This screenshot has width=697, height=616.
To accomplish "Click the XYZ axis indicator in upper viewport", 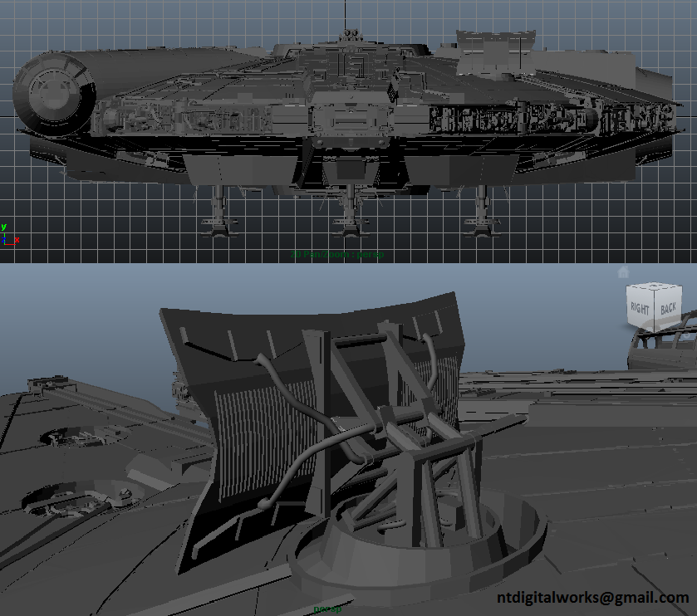I will (10, 235).
